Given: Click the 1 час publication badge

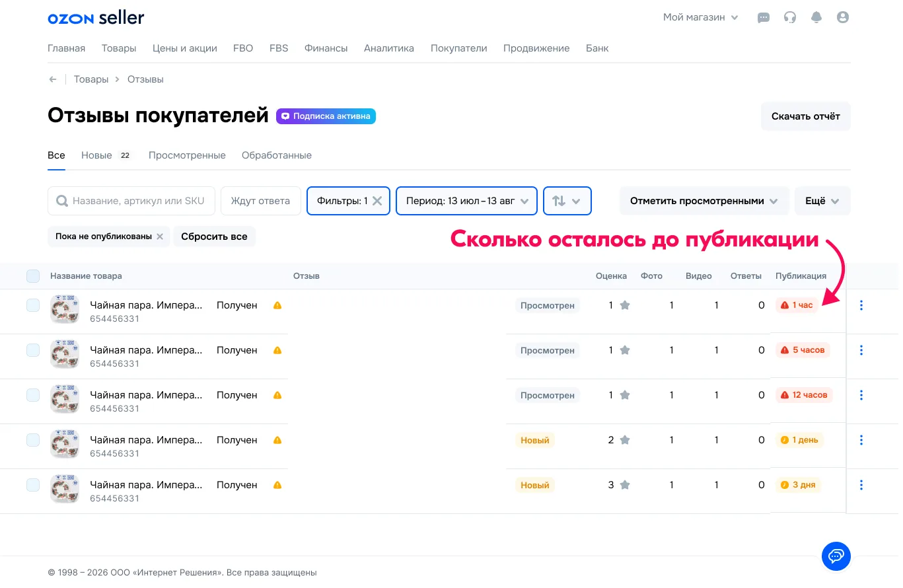Looking at the screenshot, I should point(797,305).
